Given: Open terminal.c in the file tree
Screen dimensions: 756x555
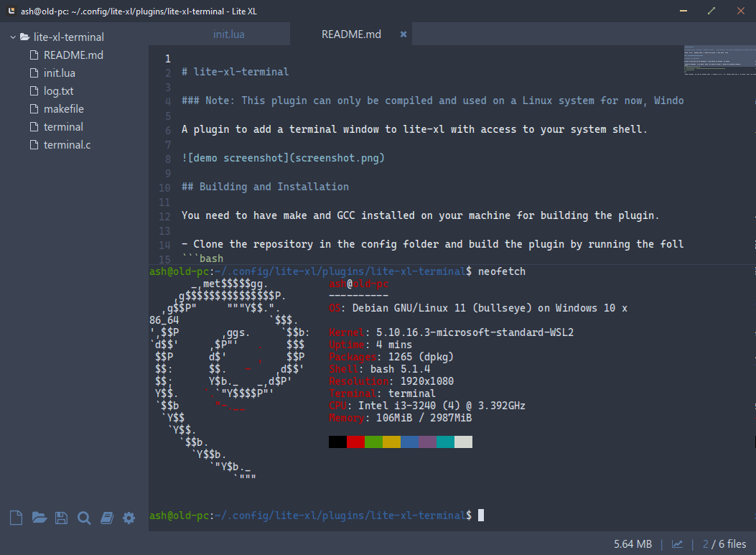Looking at the screenshot, I should [x=67, y=144].
